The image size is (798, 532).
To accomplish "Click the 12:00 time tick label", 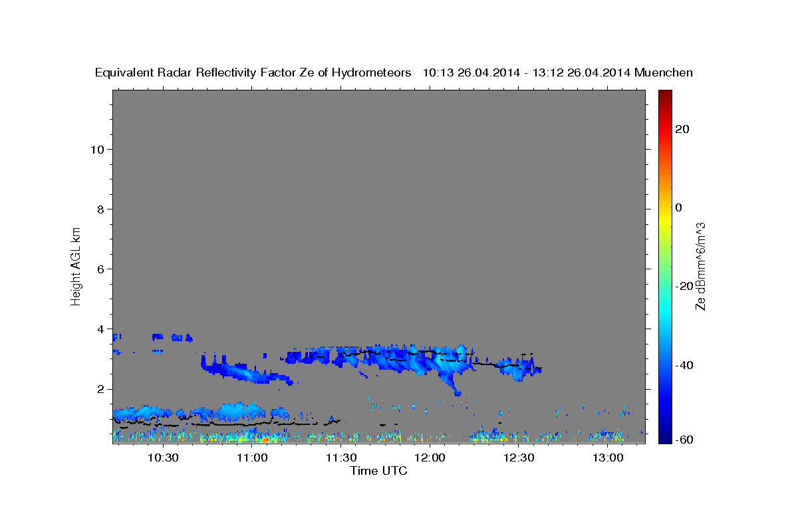I will click(x=430, y=458).
